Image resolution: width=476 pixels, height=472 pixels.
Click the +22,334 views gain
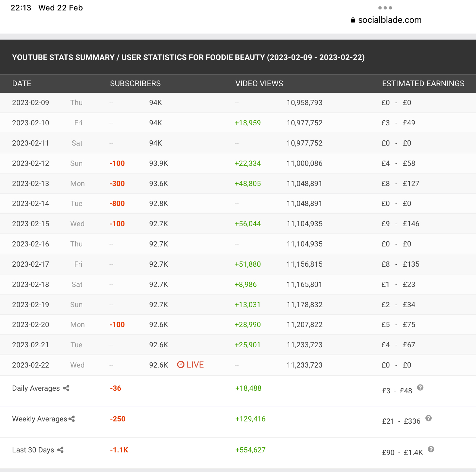coord(248,163)
